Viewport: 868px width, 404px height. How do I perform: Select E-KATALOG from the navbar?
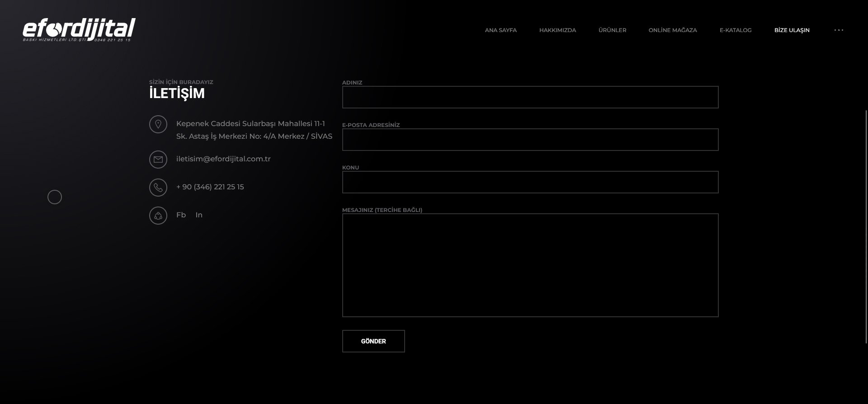pyautogui.click(x=736, y=30)
